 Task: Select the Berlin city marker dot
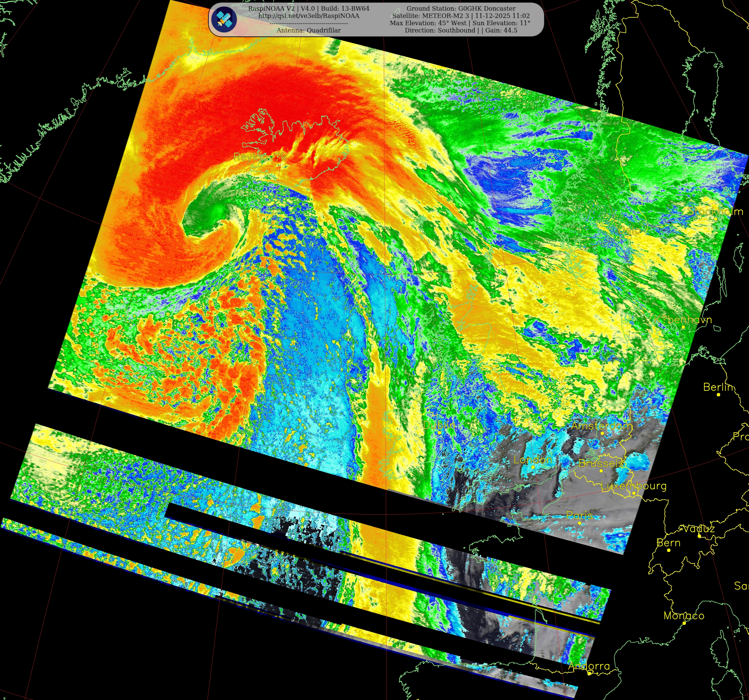click(719, 394)
